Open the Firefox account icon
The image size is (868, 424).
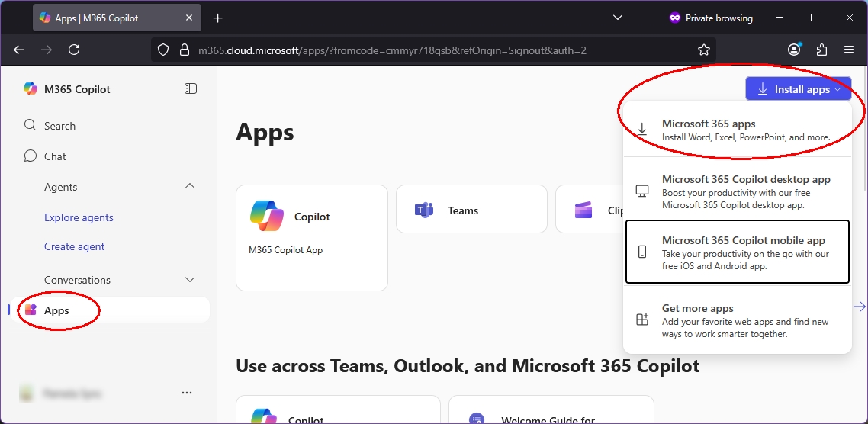pyautogui.click(x=794, y=50)
